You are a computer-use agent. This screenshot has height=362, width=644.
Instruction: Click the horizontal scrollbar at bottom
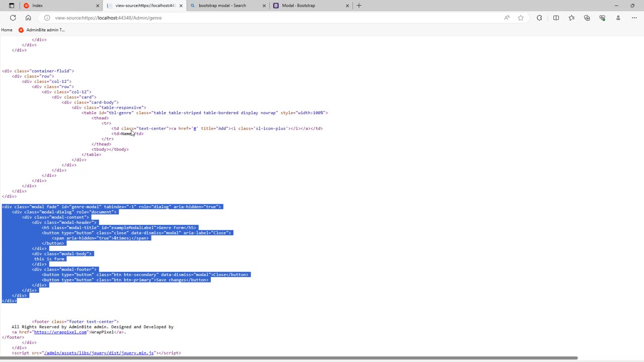pos(289,358)
